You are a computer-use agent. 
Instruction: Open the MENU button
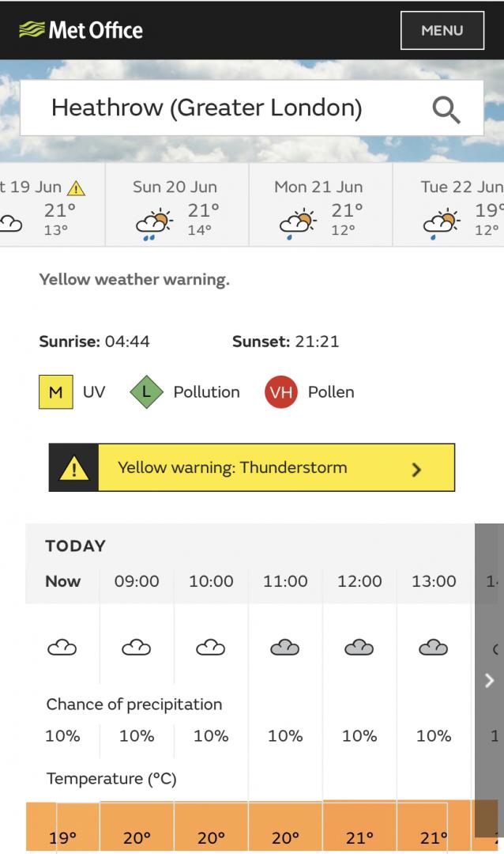pyautogui.click(x=442, y=31)
